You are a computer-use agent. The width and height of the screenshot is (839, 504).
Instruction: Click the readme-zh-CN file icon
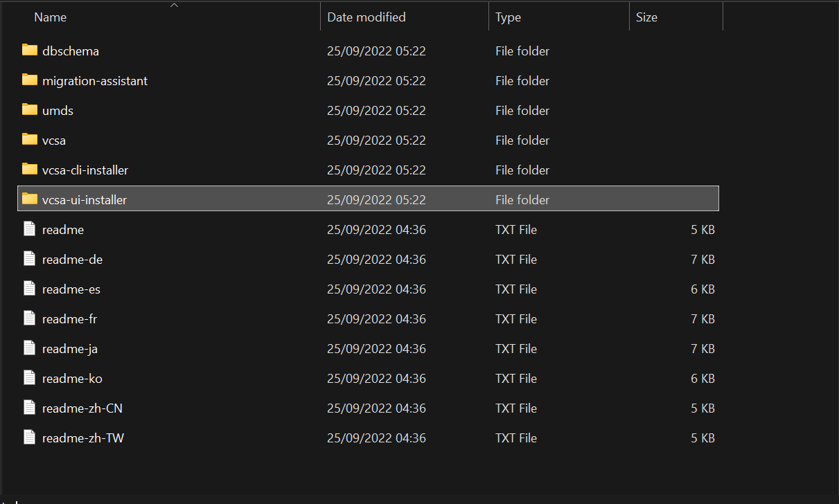(29, 407)
